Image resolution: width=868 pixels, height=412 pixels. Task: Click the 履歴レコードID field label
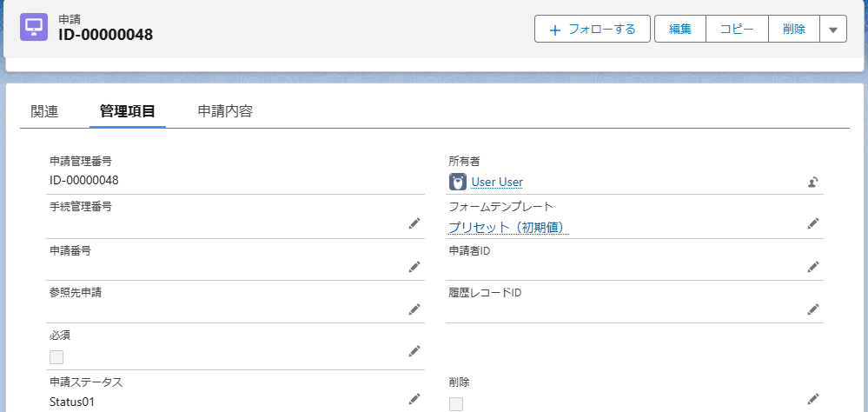485,293
